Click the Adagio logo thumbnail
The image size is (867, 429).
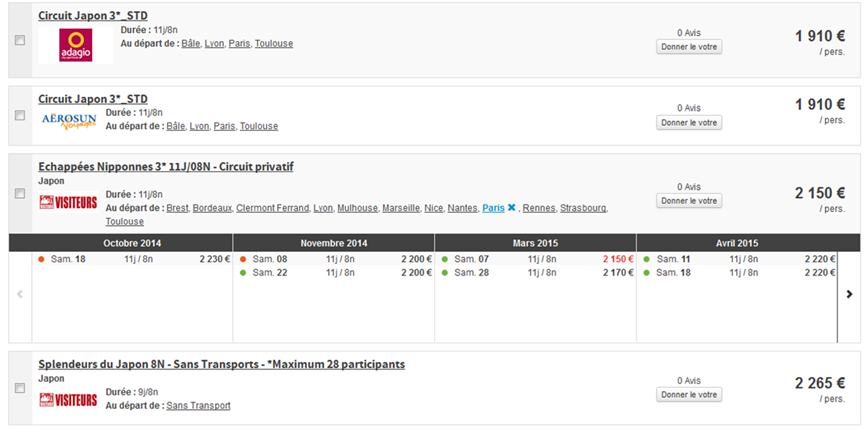click(76, 44)
